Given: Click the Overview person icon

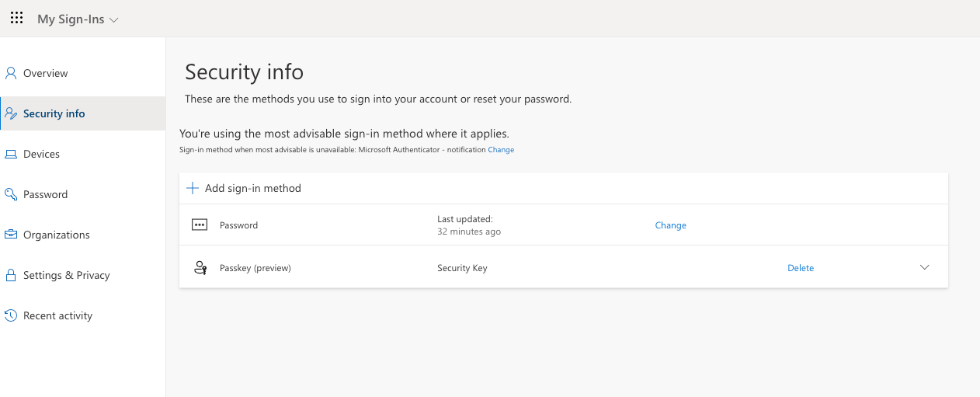Looking at the screenshot, I should [x=11, y=73].
